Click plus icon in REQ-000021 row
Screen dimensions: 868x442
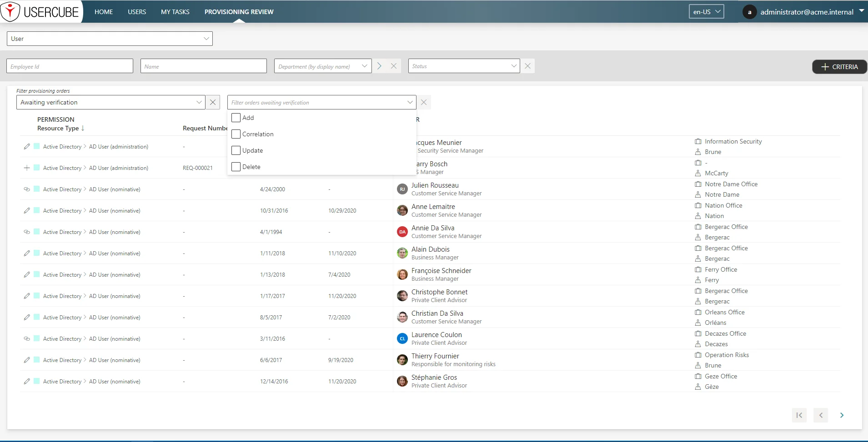[27, 168]
